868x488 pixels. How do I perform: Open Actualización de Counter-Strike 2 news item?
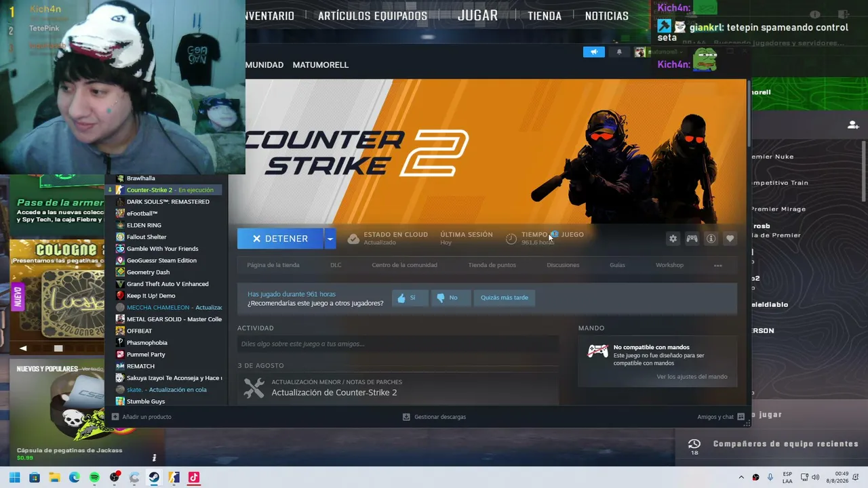[334, 392]
